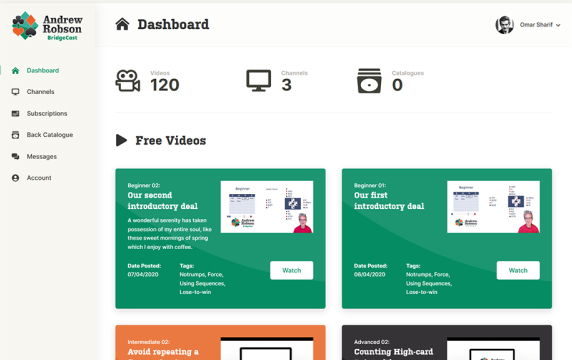Click the Andrew Robson BridgeCast logo
The height and width of the screenshot is (360, 572).
coord(47,26)
